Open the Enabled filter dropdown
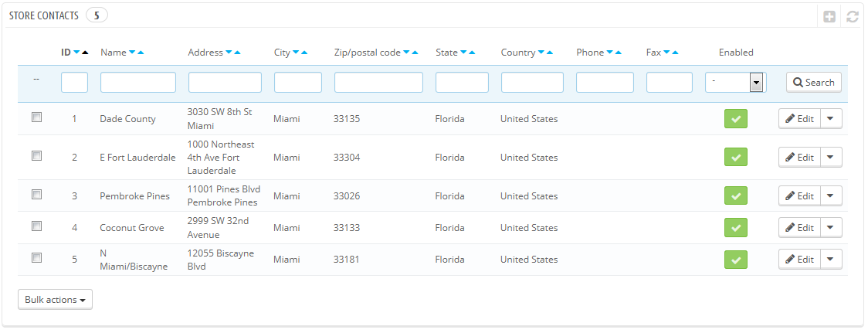This screenshot has width=868, height=333. [734, 82]
